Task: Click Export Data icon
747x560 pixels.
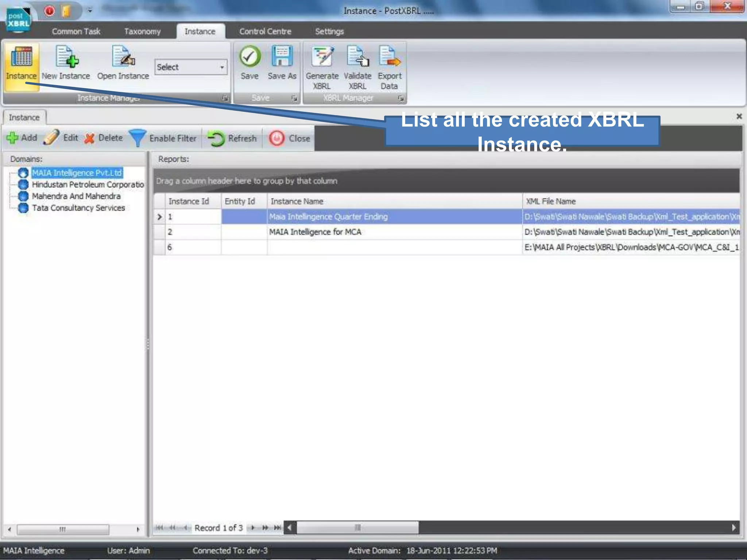Action: tap(389, 57)
